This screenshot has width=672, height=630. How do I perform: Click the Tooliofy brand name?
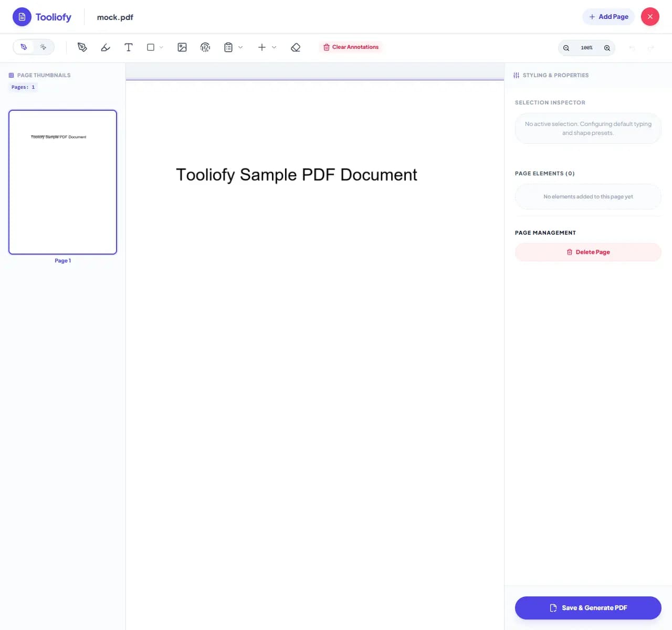coord(54,17)
